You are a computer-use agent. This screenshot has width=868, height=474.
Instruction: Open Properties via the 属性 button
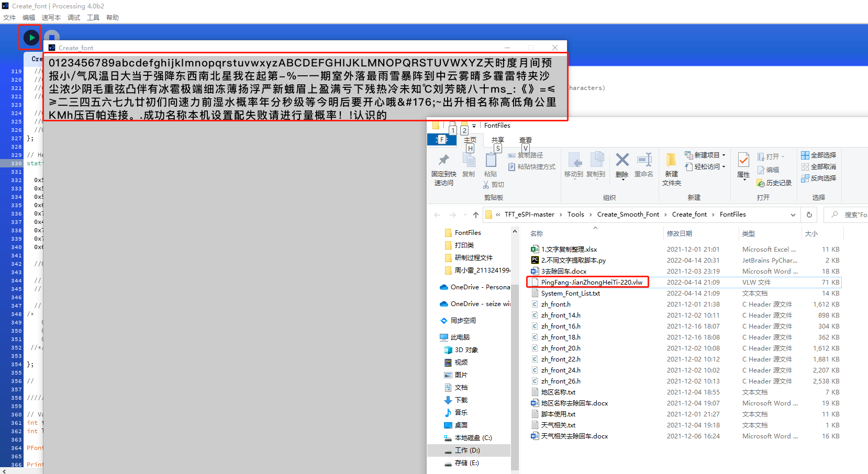point(743,165)
